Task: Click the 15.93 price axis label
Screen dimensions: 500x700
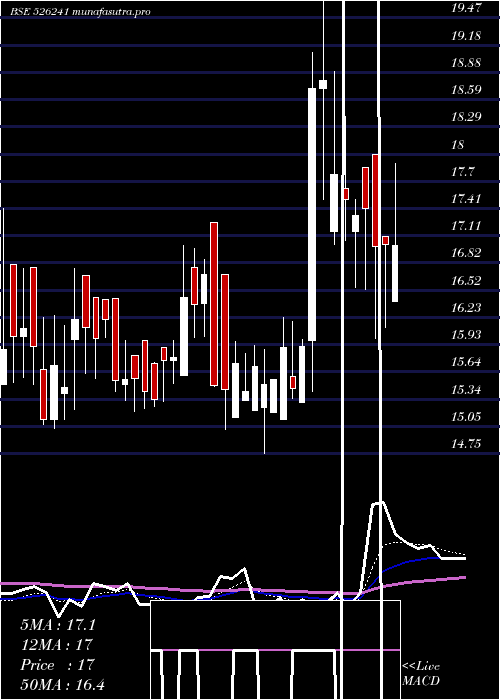Action: [x=466, y=335]
